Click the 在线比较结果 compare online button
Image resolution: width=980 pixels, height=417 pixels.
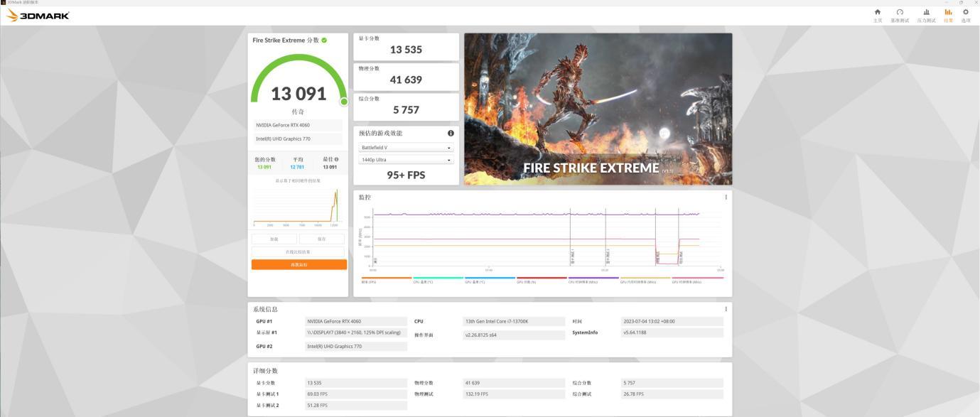tap(298, 252)
